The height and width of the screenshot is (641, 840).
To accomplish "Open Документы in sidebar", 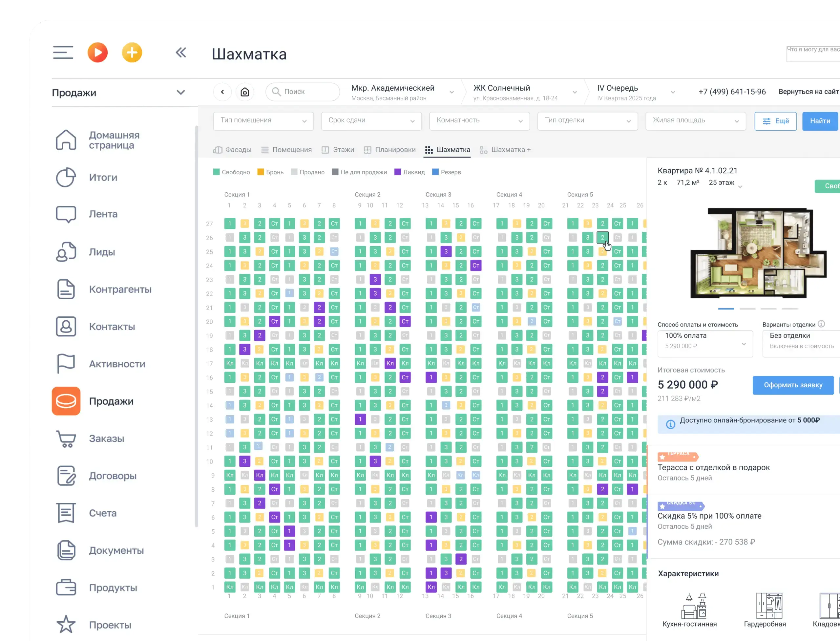I will [x=100, y=550].
